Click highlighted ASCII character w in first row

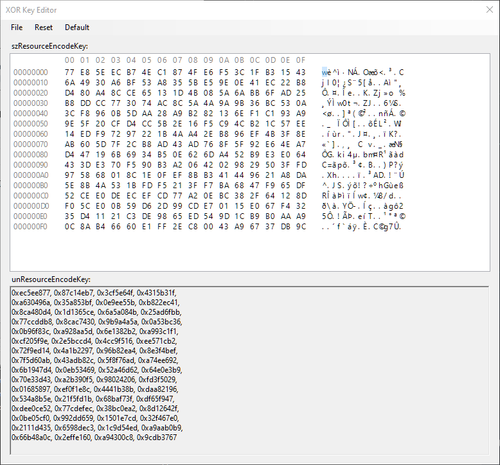pos(324,72)
